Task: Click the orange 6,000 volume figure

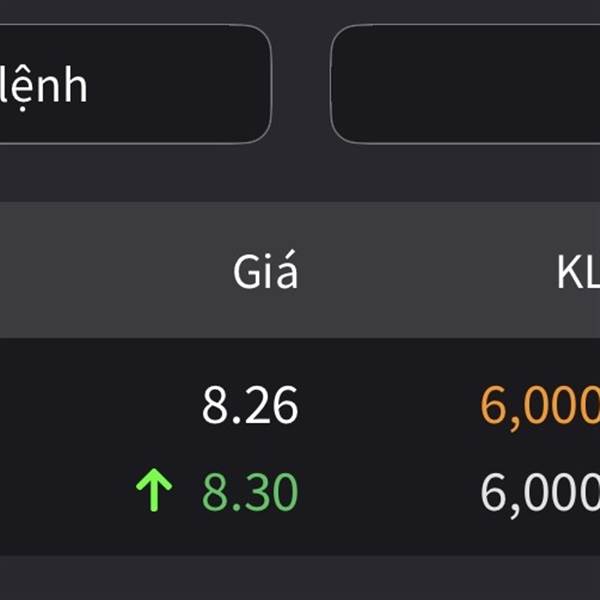Action: [x=540, y=408]
